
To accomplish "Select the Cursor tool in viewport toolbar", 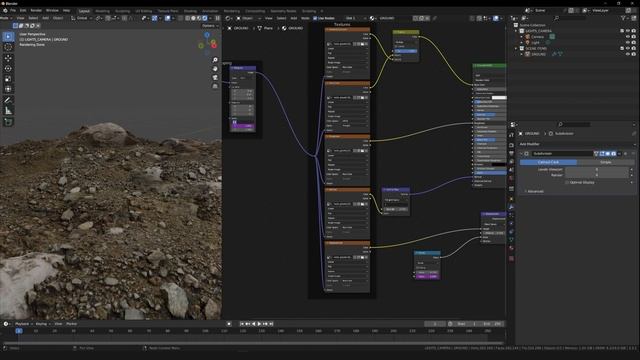I will point(8,47).
